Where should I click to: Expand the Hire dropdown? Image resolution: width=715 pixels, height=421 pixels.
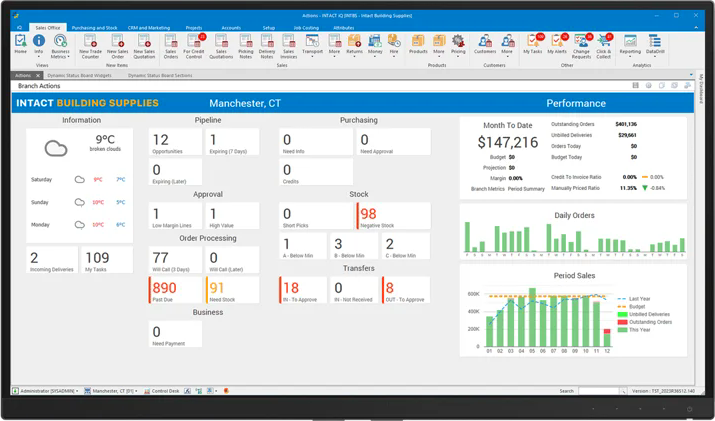(394, 57)
